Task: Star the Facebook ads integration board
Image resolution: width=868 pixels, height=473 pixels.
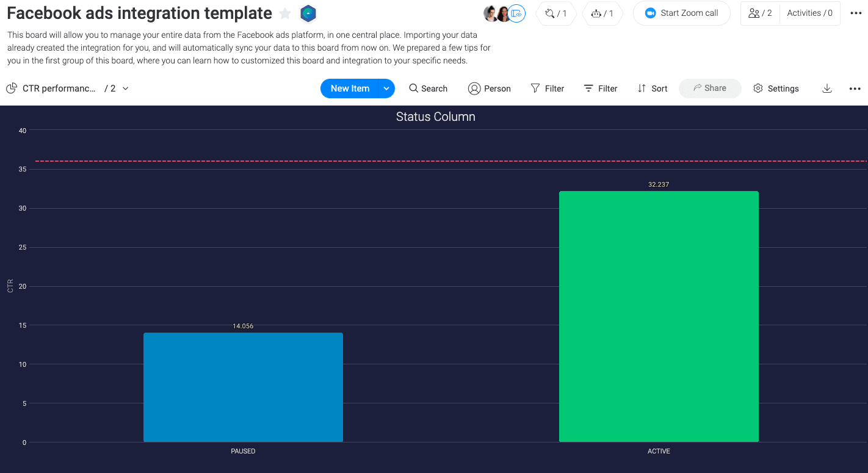Action: (285, 13)
